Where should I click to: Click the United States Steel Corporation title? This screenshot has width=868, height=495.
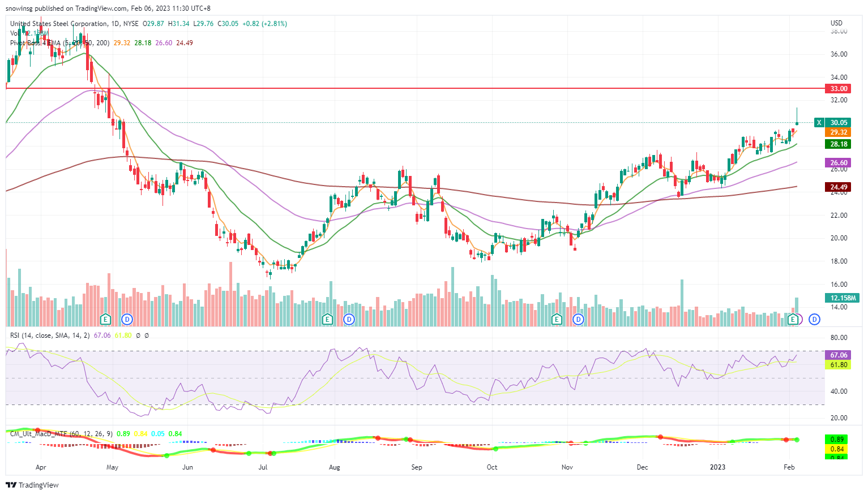pos(59,24)
